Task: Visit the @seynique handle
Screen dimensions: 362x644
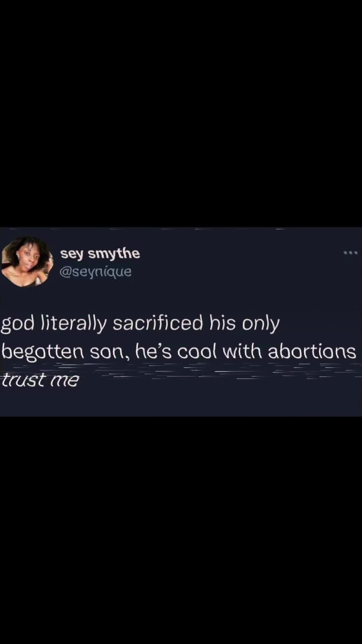Action: coord(96,271)
